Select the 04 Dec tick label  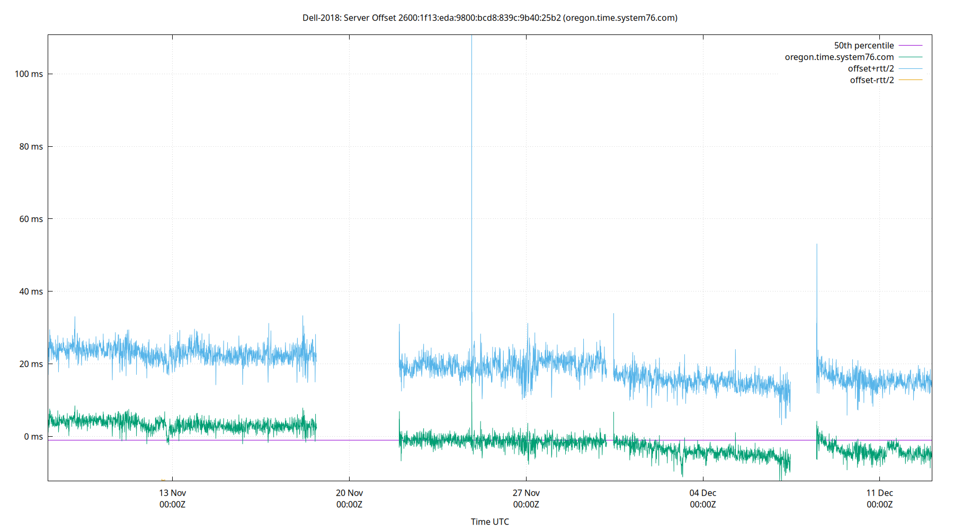coord(703,498)
